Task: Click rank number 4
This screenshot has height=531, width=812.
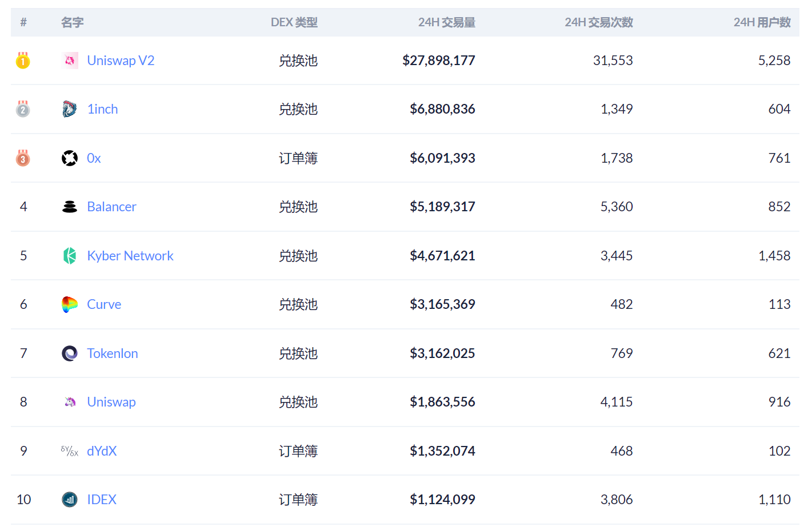Action: [23, 207]
